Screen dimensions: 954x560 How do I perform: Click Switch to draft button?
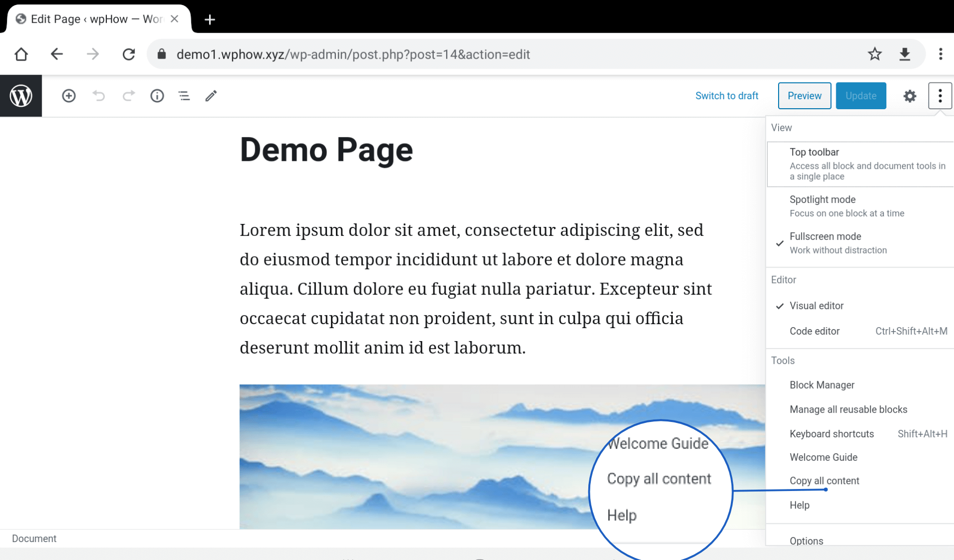[726, 95]
